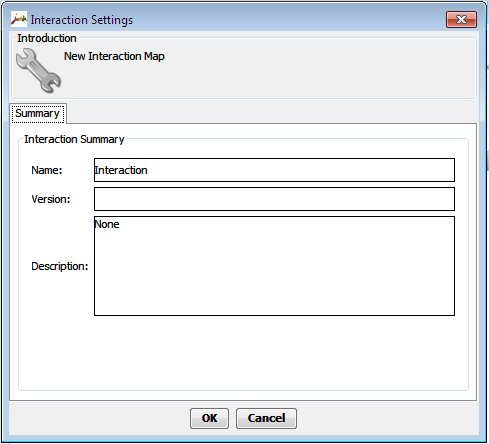Click the 'None' text in Description box
This screenshot has width=489, height=444.
(107, 224)
